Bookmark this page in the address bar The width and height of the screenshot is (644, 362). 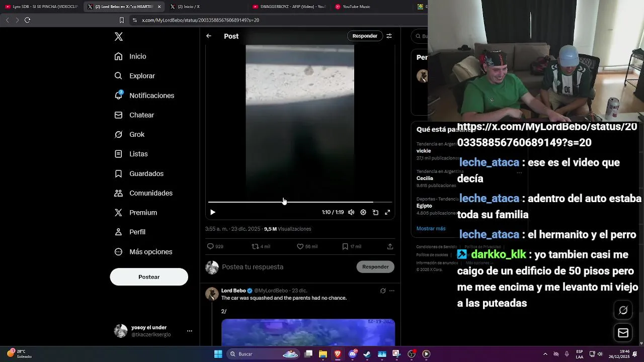(121, 20)
